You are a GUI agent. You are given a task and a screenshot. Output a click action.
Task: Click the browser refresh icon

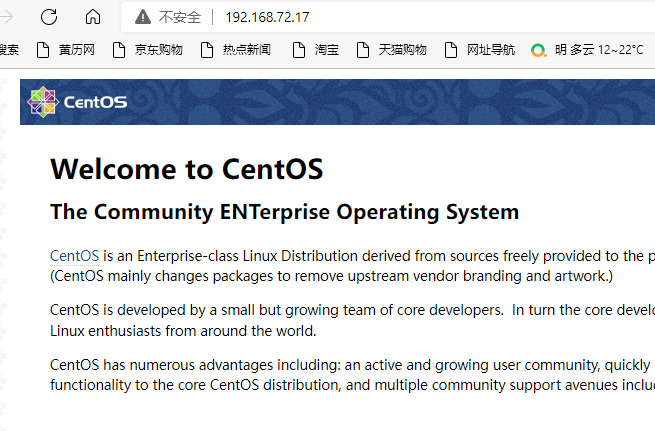pos(49,17)
